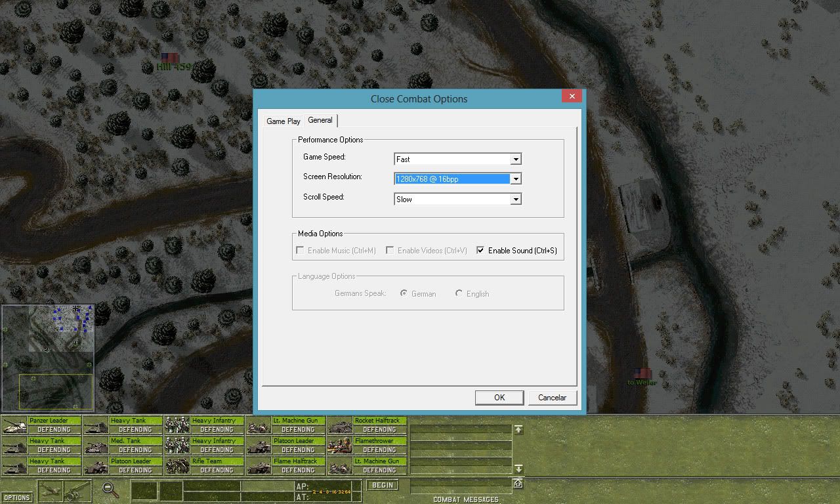Viewport: 840px width, 504px height.
Task: Select Platoon Leader unit beside Flamethrower
Action: 285,446
